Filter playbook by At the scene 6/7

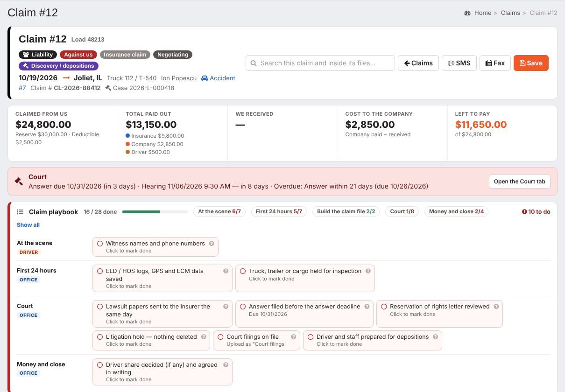coord(219,211)
